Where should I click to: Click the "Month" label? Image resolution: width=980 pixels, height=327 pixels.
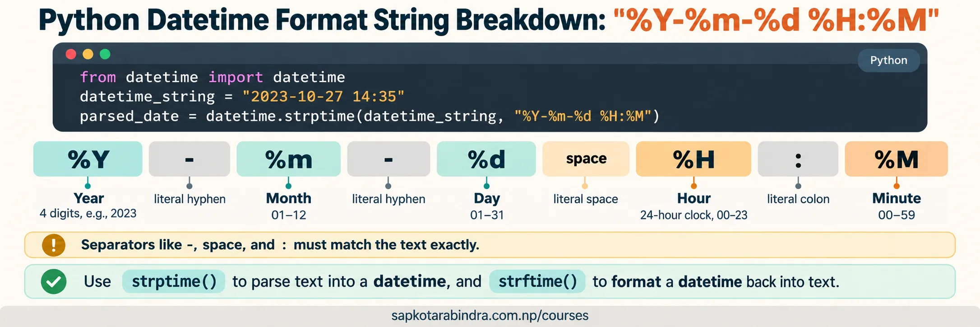(x=289, y=198)
